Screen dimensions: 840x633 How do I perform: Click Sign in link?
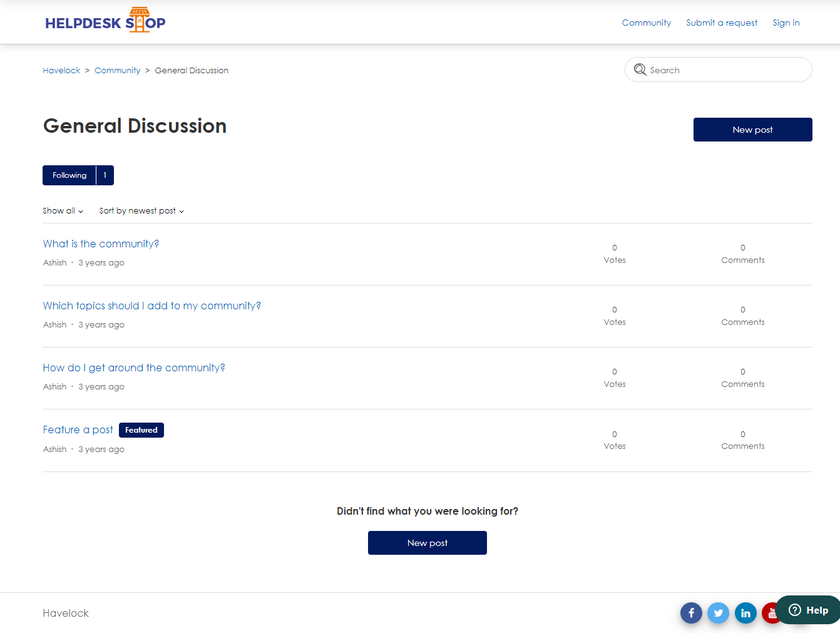coord(786,23)
